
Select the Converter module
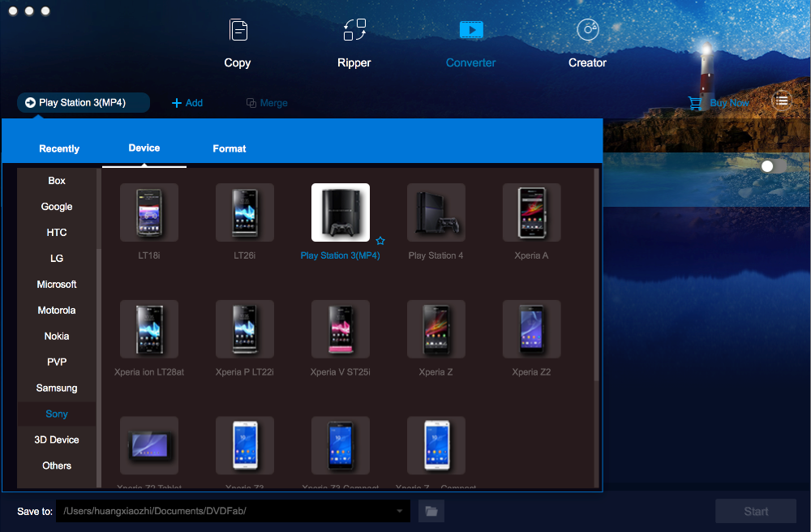[470, 44]
